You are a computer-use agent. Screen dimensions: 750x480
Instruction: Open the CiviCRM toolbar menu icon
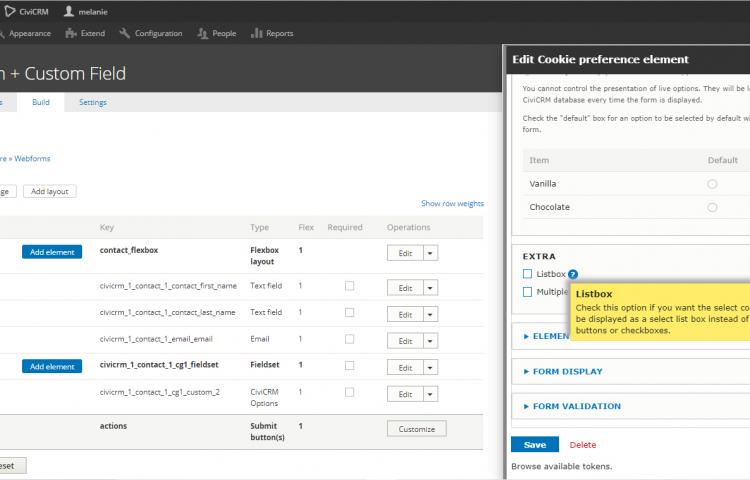coord(9,11)
